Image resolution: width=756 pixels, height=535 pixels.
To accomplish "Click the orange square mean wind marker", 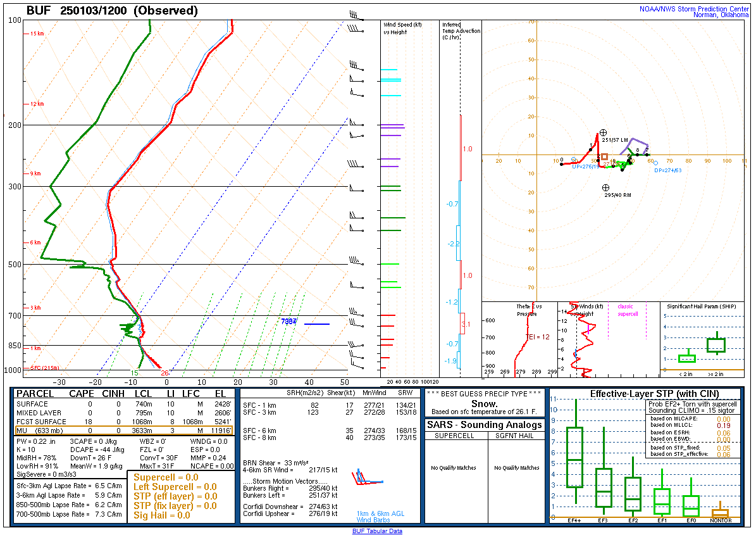I will click(604, 156).
